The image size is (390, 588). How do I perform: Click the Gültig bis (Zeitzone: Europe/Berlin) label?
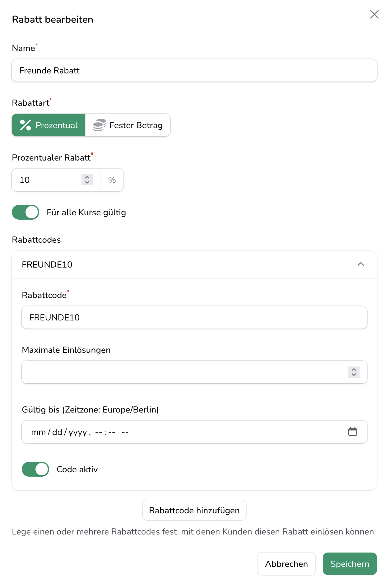pos(90,410)
